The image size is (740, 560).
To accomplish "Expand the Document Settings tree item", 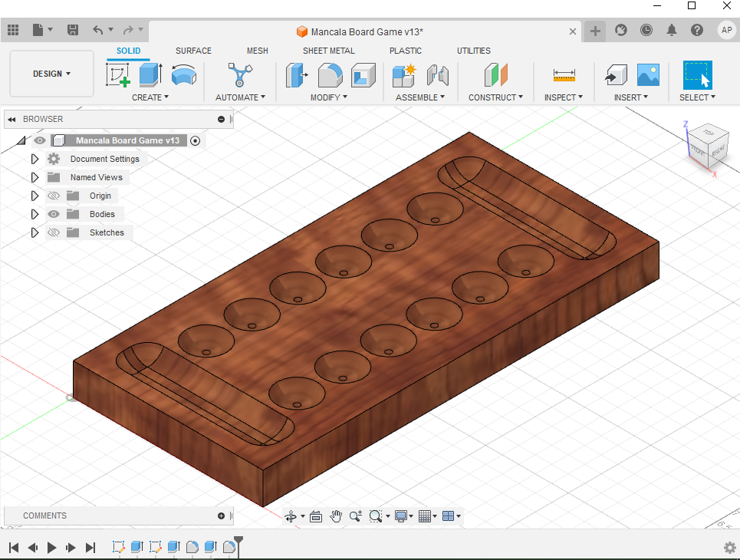I will (35, 159).
